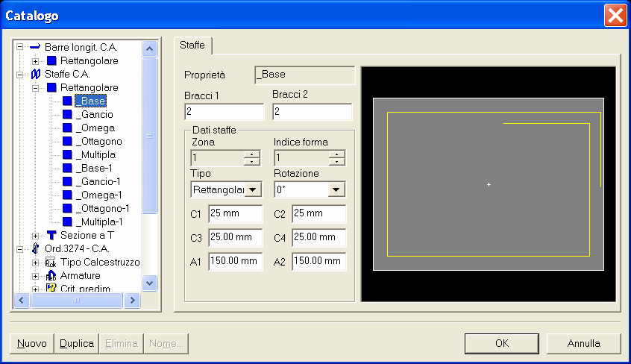The image size is (631, 364).
Task: Select the _Gancio tree item
Action: (x=95, y=114)
